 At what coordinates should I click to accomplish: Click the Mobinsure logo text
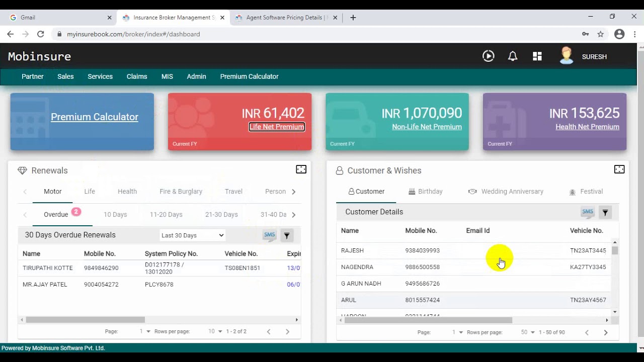[x=39, y=56]
